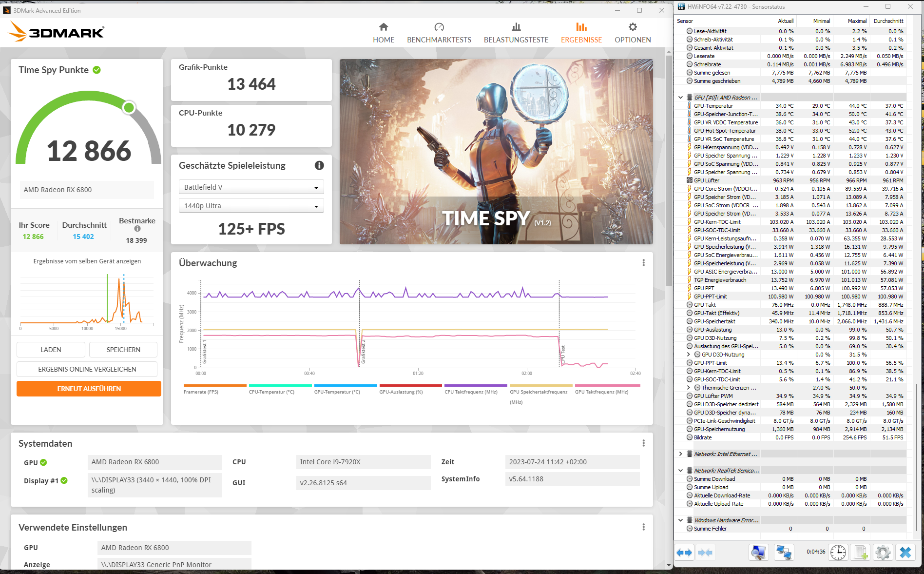Click the green check beside GPU in Systemdaten
This screenshot has width=924, height=574.
[43, 462]
